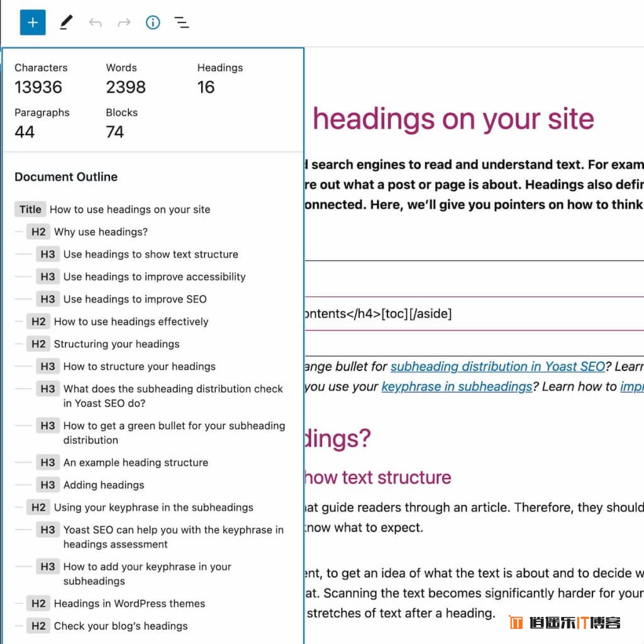Open 'How to get a green bullet' entry
The width and height of the screenshot is (644, 644).
[x=160, y=433]
